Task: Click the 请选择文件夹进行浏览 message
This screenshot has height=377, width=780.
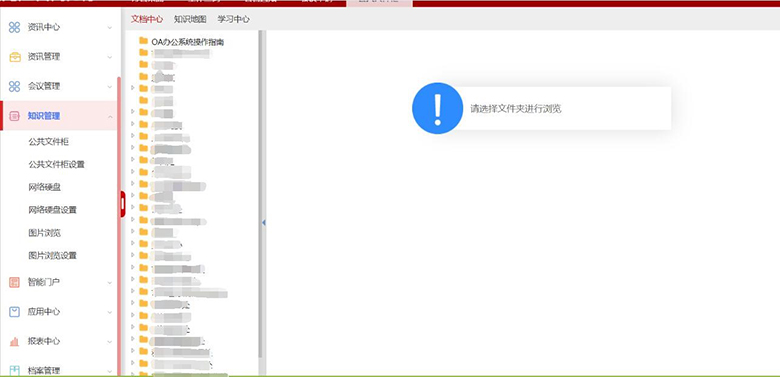Action: (x=516, y=109)
